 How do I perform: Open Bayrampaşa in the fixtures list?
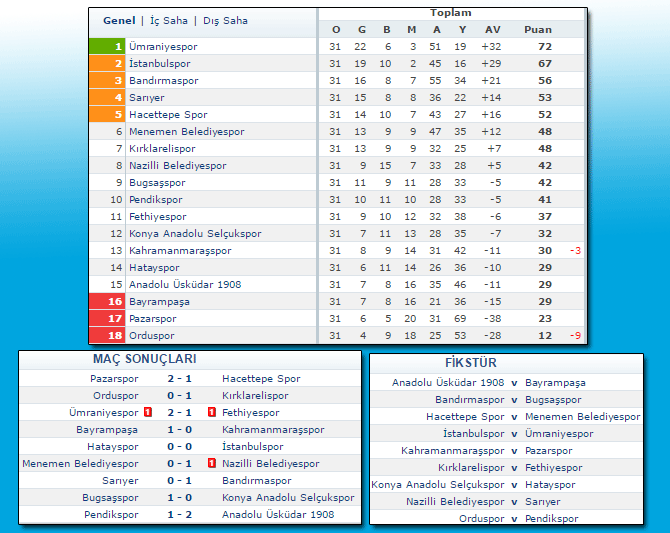point(555,383)
